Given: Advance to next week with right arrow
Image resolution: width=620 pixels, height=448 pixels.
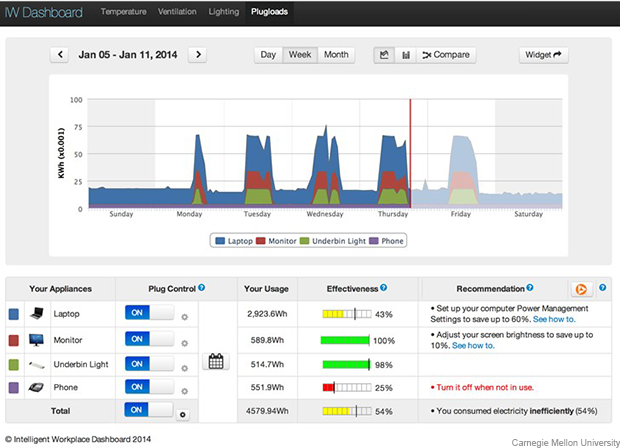Looking at the screenshot, I should click(198, 55).
